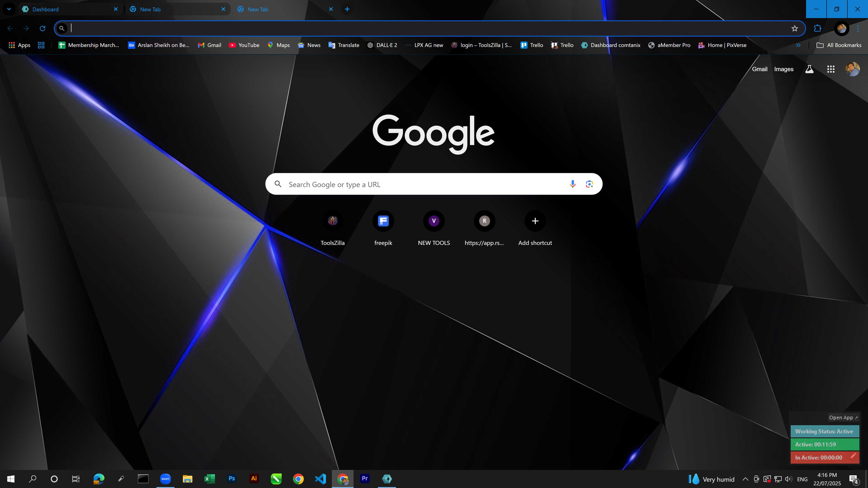
Task: Start voice search with microphone icon
Action: click(573, 184)
